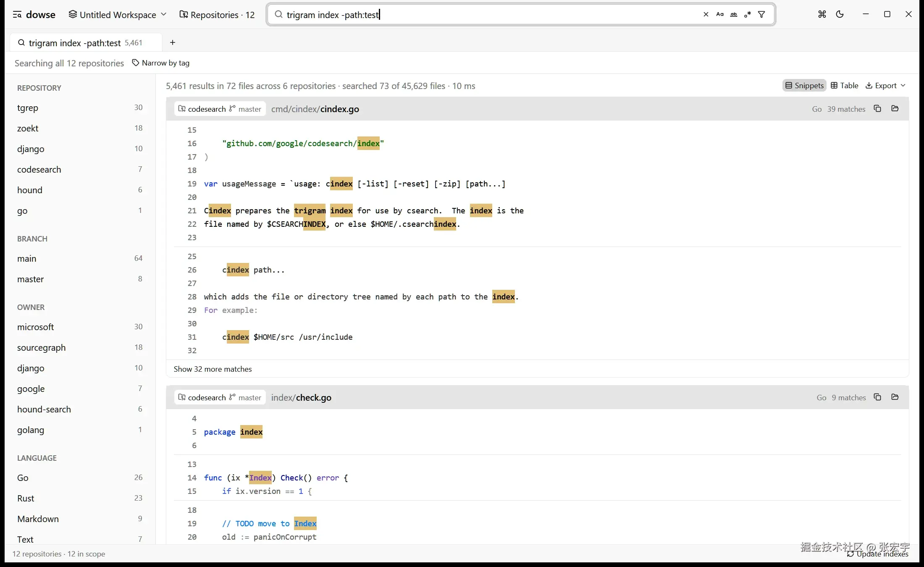Open the Export dropdown
Viewport: 924px width, 567px height.
(x=886, y=86)
